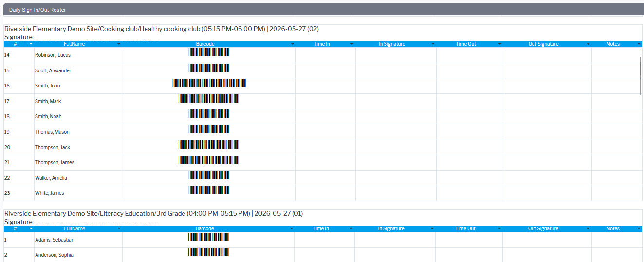
Task: Open Time Out filter arrow in Healthy cooking club table
Action: [x=499, y=44]
